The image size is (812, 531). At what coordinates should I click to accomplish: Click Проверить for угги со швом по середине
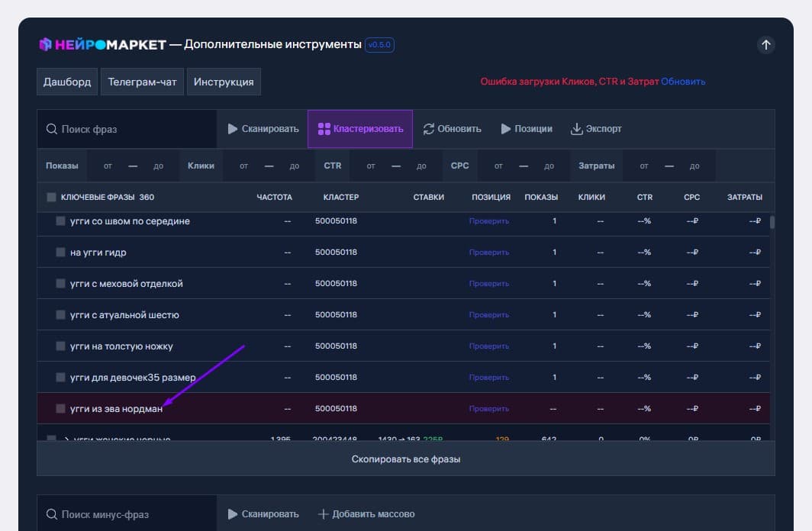pos(489,221)
